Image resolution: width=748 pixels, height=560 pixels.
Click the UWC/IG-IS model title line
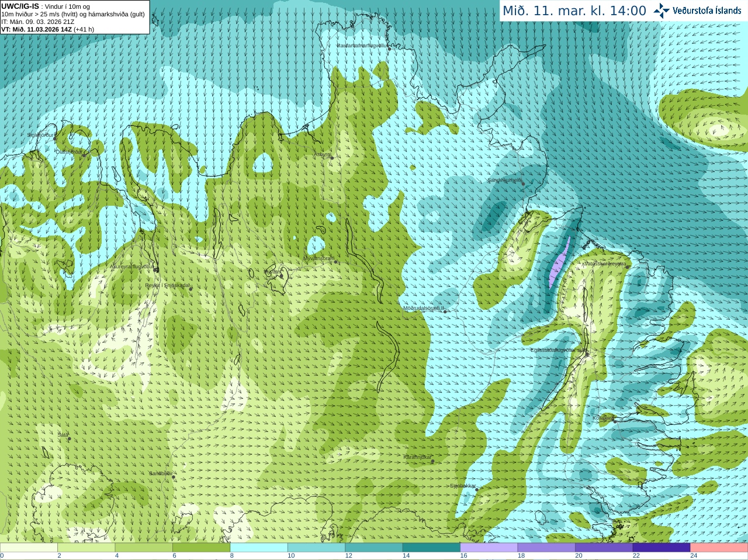tap(46, 6)
